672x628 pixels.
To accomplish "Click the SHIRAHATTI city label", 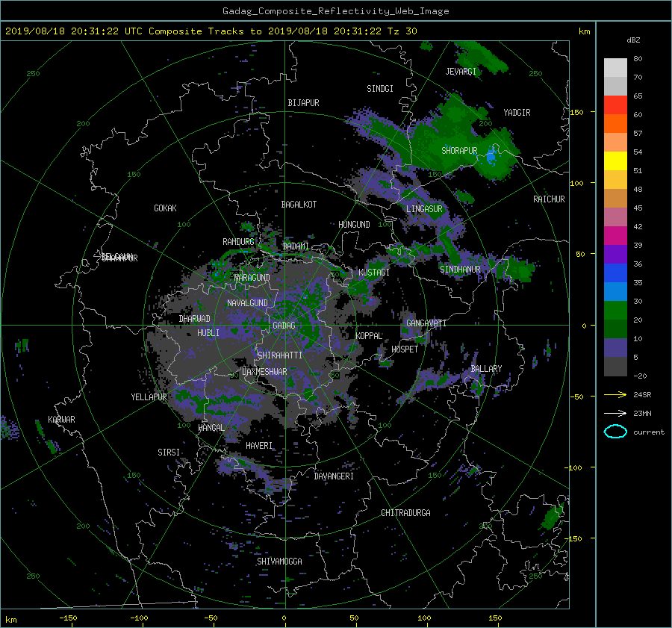I will pos(280,355).
